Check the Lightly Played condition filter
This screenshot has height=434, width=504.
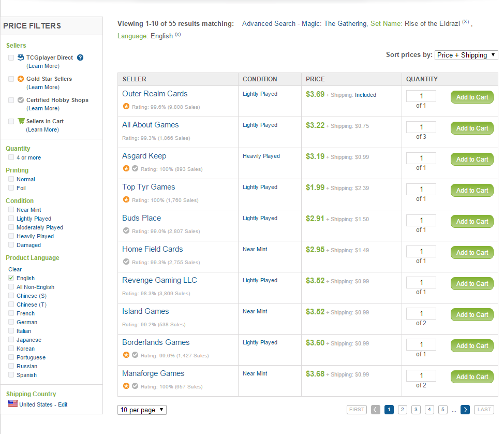pos(11,219)
